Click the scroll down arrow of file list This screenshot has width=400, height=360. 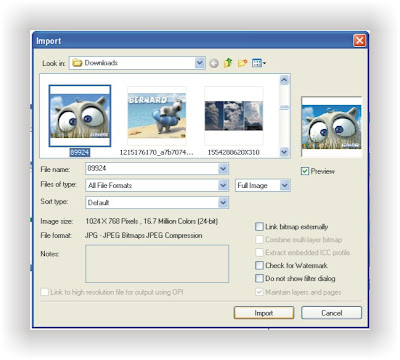tap(284, 152)
